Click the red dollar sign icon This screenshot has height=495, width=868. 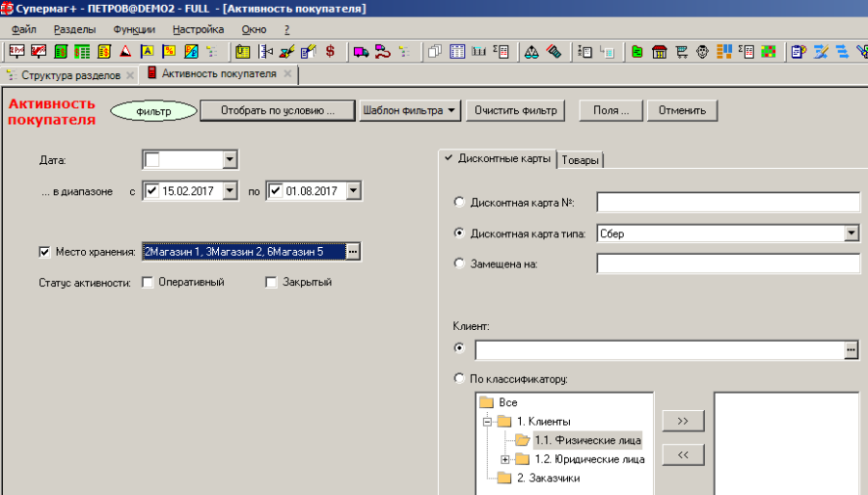click(331, 51)
